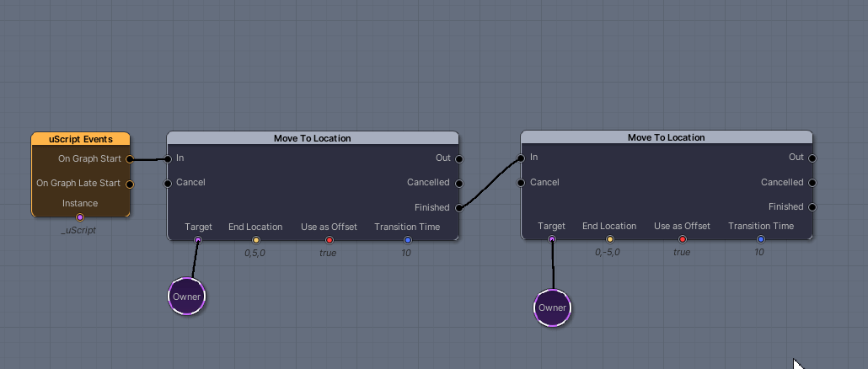Click the Finished output socket on the first Move To Location node

coord(458,207)
